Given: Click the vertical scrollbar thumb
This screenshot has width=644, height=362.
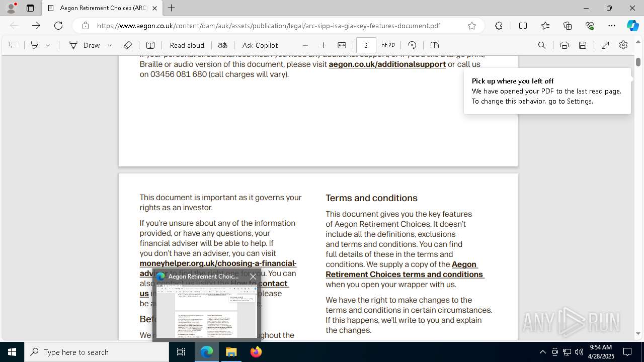Looking at the screenshot, I should click(x=638, y=62).
